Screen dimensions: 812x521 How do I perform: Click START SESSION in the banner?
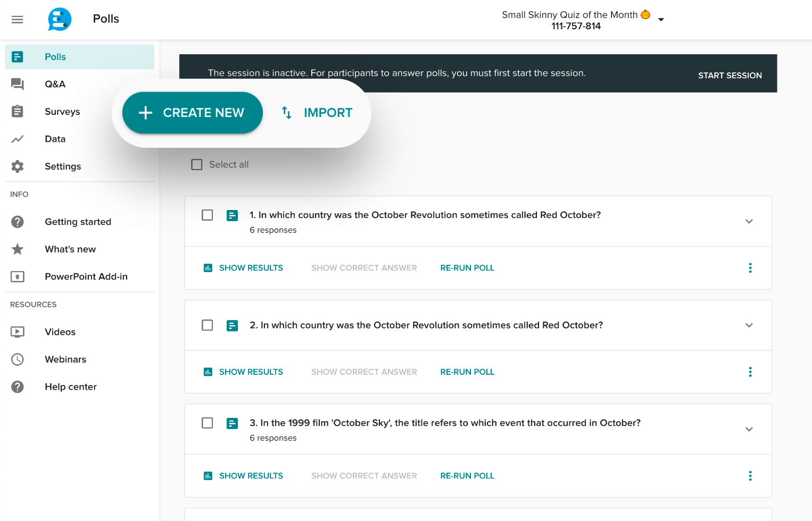click(730, 75)
